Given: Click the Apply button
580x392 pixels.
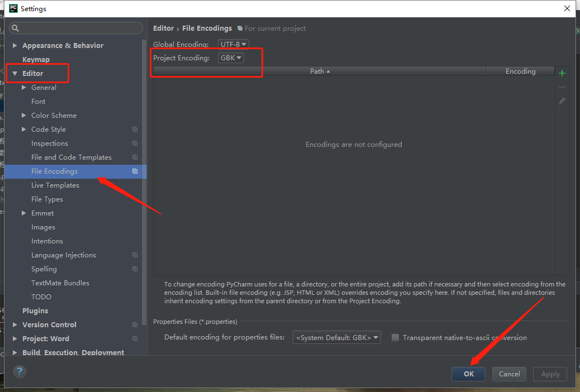Looking at the screenshot, I should (550, 374).
